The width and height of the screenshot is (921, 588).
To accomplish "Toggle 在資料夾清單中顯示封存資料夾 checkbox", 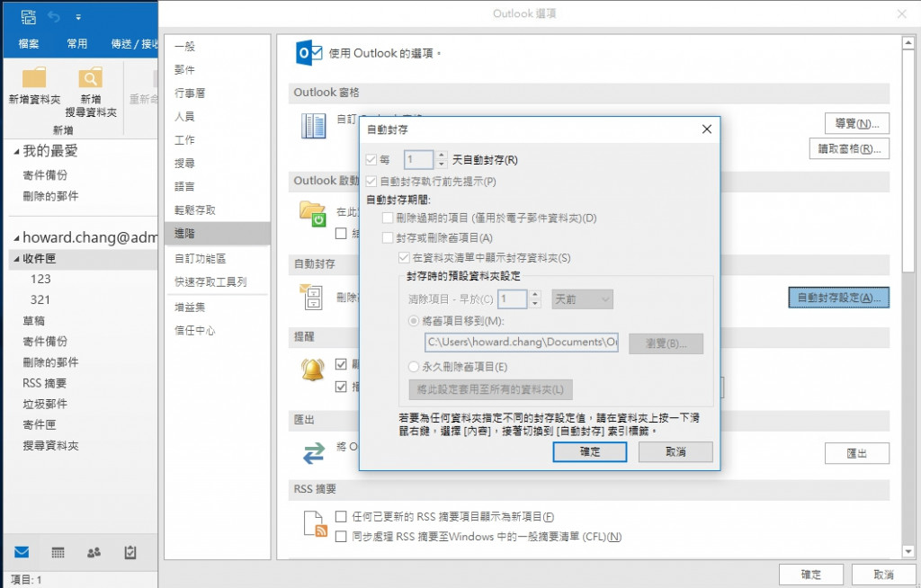I will tap(404, 258).
